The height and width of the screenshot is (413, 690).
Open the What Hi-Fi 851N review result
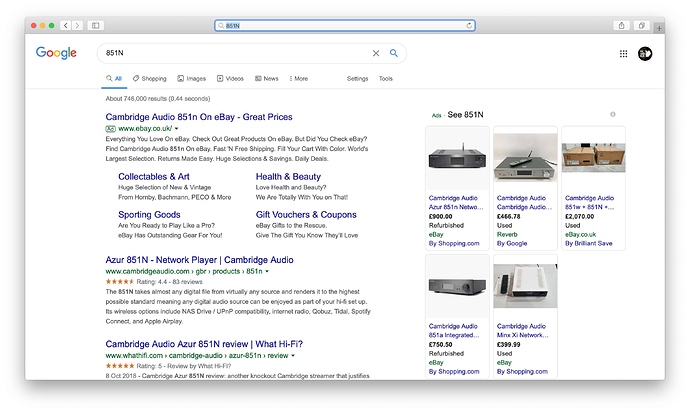[204, 344]
